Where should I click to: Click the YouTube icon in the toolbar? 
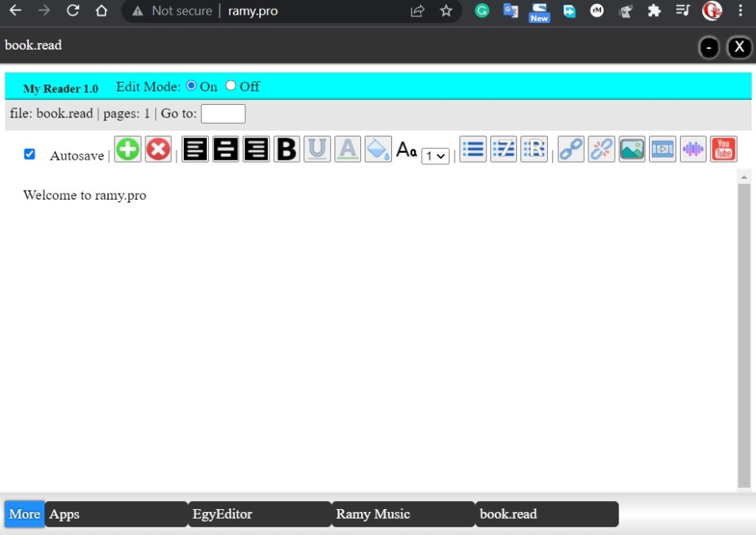click(x=723, y=149)
